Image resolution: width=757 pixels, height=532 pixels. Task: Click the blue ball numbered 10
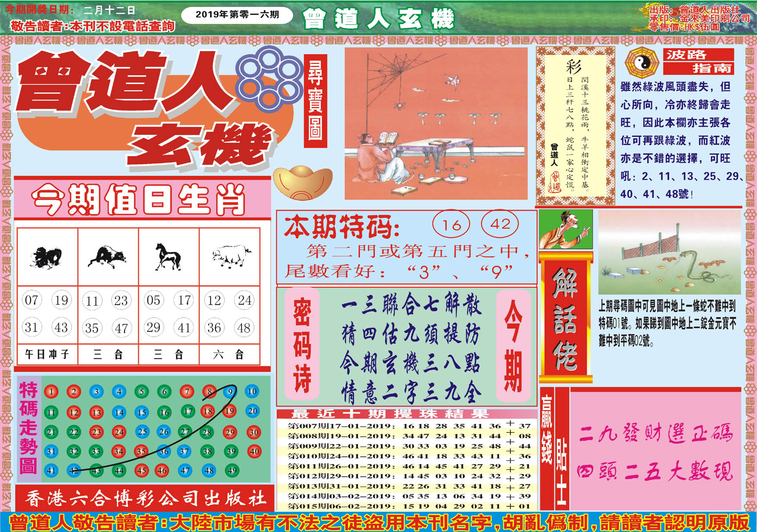click(x=252, y=392)
